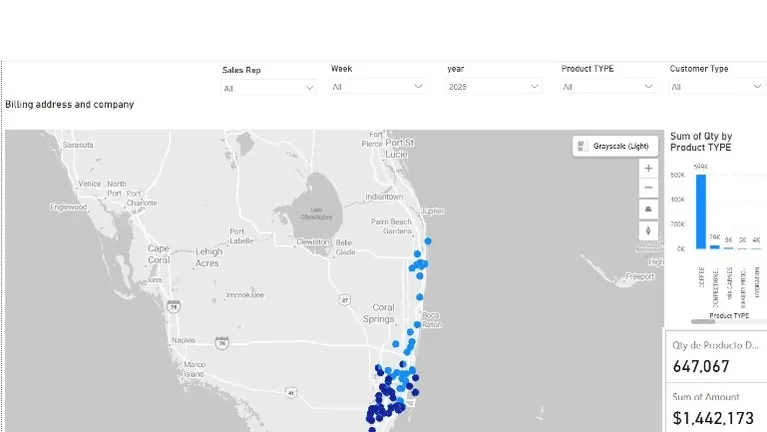
Task: Zoom out the map with minus button
Action: 648,188
